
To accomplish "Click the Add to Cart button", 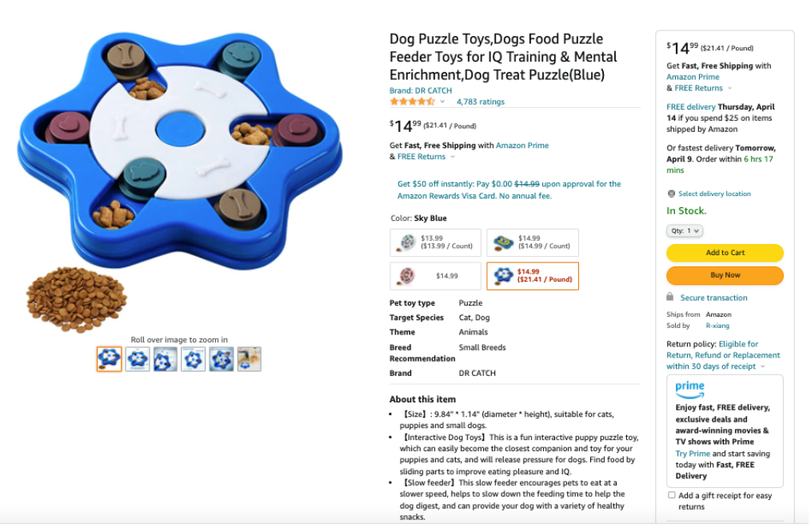I will click(725, 253).
